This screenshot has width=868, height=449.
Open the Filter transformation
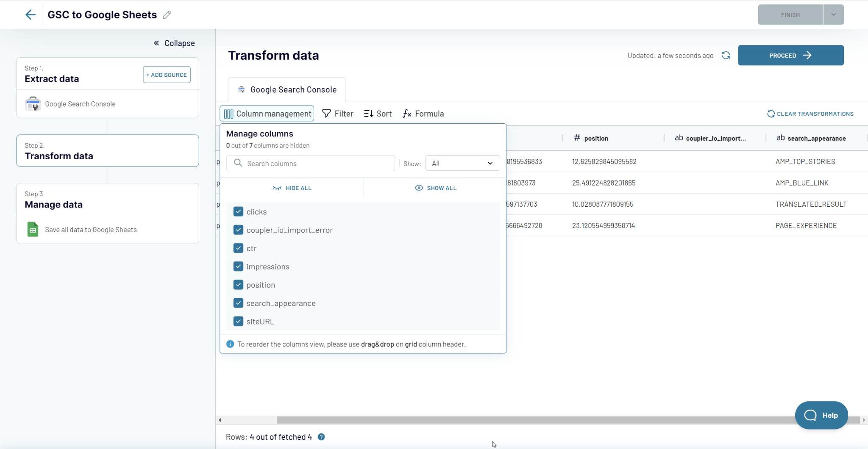point(337,114)
